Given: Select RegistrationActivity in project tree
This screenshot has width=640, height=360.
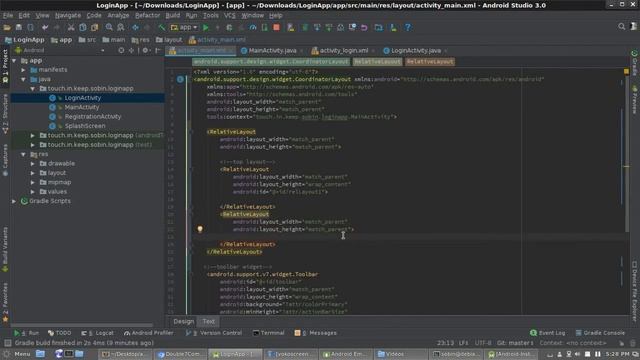Looking at the screenshot, I should tap(93, 117).
